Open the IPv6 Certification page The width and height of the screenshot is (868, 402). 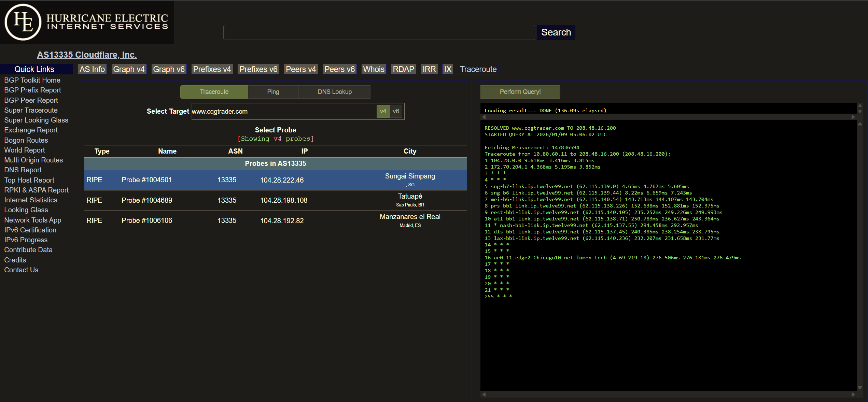point(30,230)
